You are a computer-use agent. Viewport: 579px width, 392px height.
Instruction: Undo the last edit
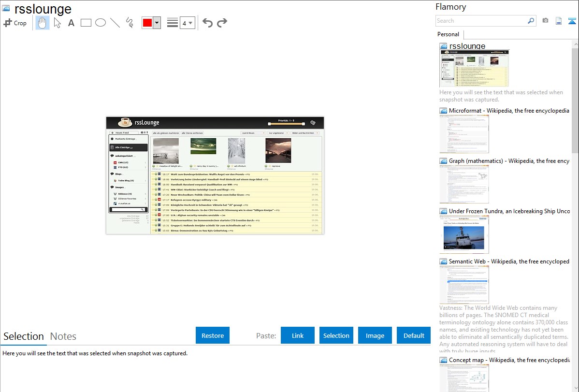(x=207, y=23)
